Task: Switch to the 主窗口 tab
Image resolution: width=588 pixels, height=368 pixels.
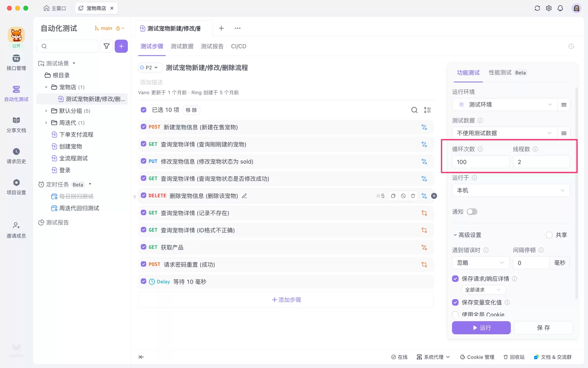Action: click(x=55, y=8)
